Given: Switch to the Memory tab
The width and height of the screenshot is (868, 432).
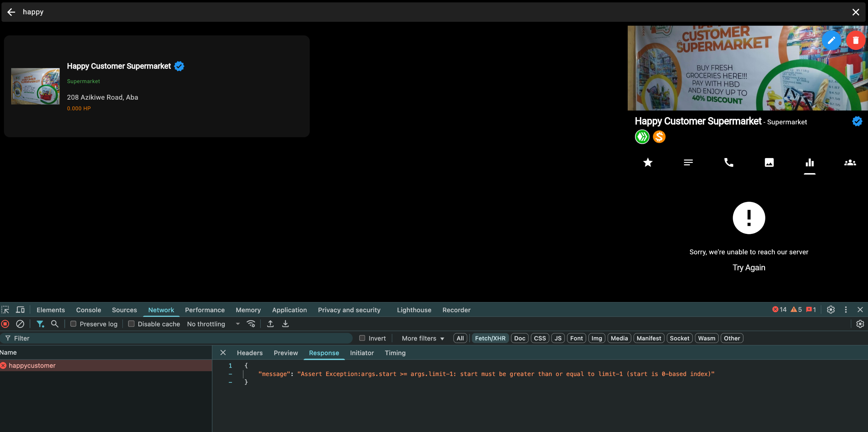Looking at the screenshot, I should click(248, 310).
